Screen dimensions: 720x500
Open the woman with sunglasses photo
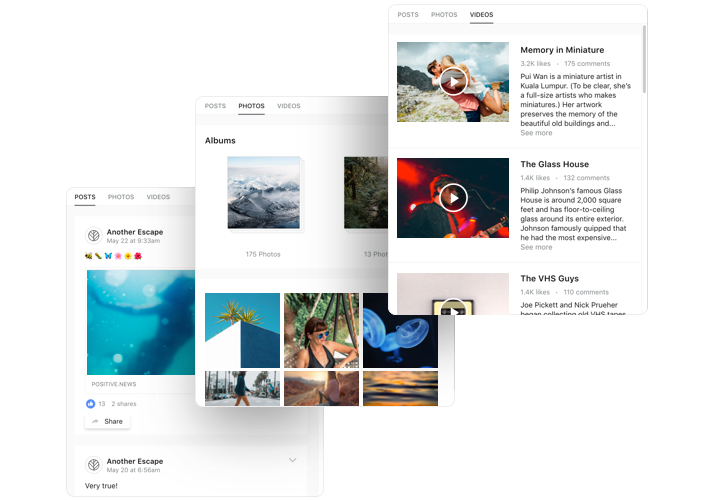(321, 331)
